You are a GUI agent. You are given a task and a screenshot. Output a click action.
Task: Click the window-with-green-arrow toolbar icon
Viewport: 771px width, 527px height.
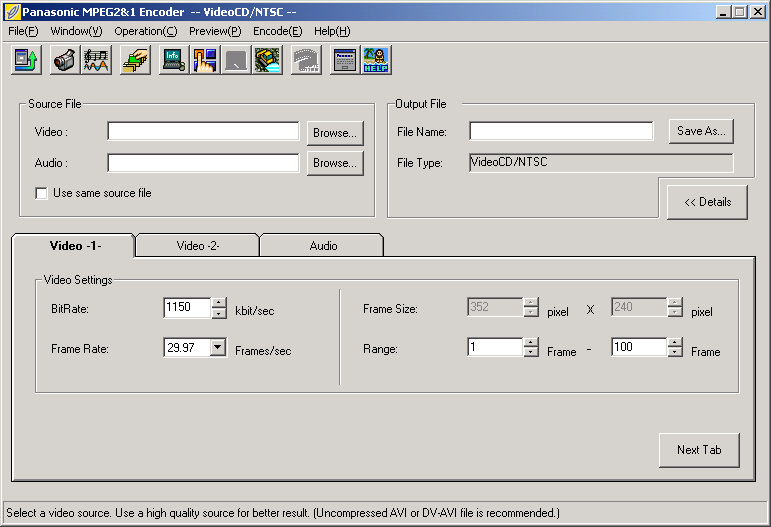[x=27, y=60]
